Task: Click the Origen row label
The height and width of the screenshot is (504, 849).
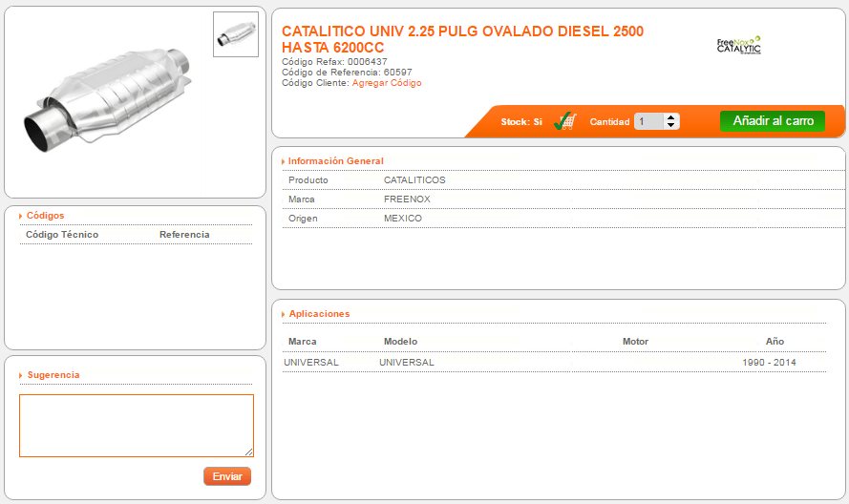Action: click(x=303, y=219)
